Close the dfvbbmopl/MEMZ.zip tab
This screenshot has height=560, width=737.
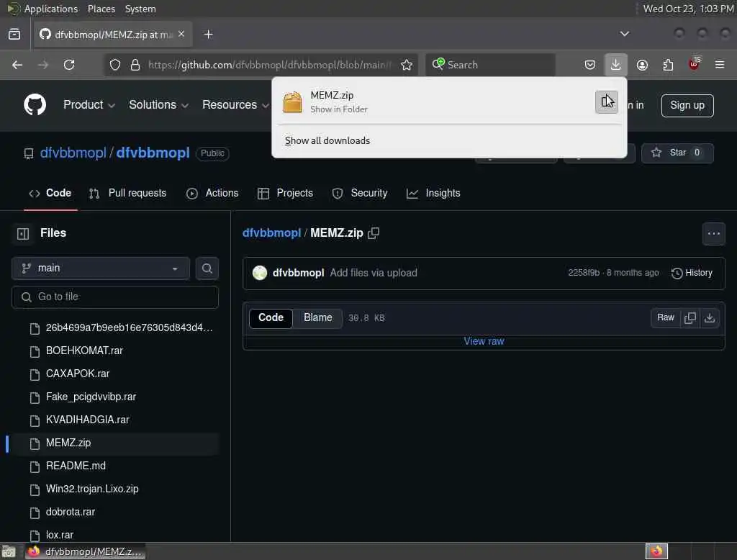point(181,34)
